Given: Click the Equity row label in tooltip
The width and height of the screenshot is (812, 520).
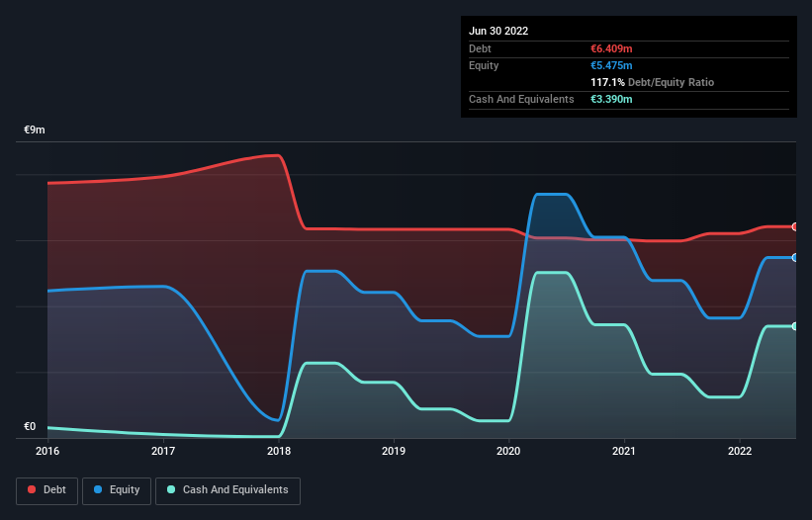Looking at the screenshot, I should click(484, 65).
